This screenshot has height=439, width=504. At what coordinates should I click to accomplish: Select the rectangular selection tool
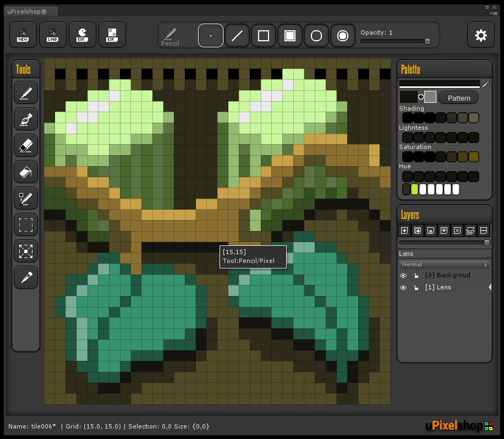coord(25,224)
